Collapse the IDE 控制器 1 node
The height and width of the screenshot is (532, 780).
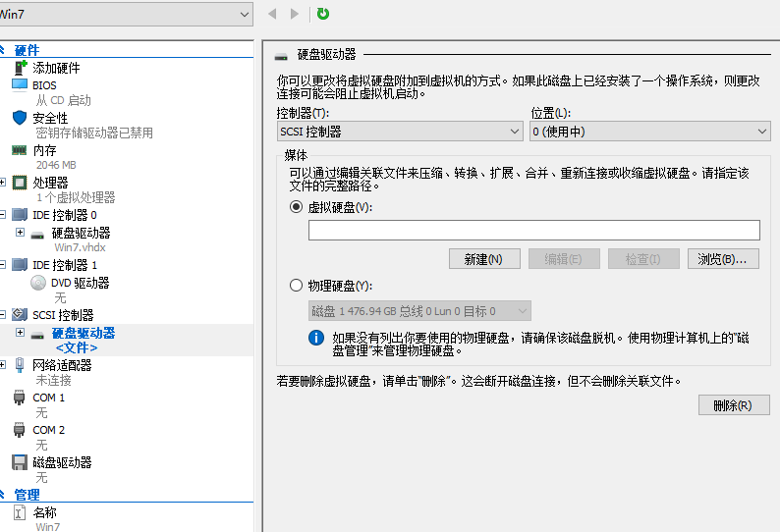click(x=3, y=265)
